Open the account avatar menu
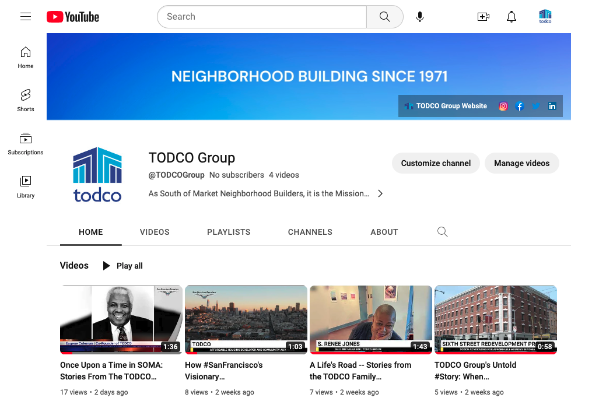Viewport: 592px width, 401px height. click(545, 16)
